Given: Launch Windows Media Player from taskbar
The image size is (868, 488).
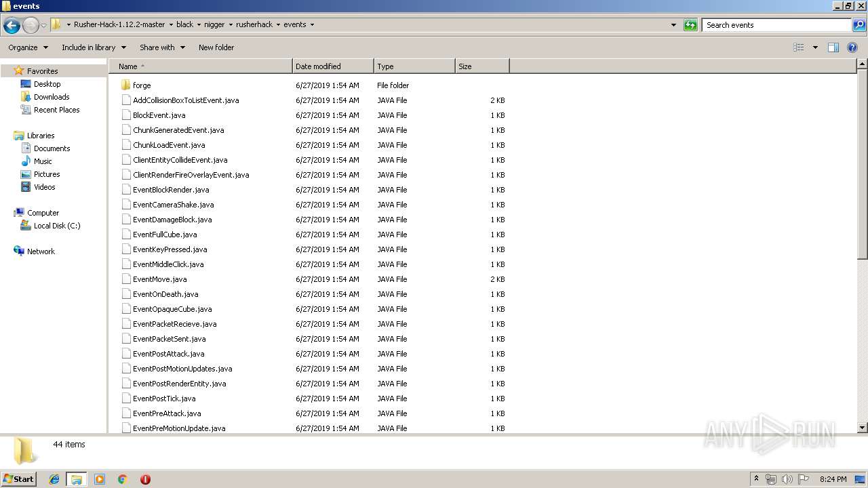Looking at the screenshot, I should coord(100,479).
